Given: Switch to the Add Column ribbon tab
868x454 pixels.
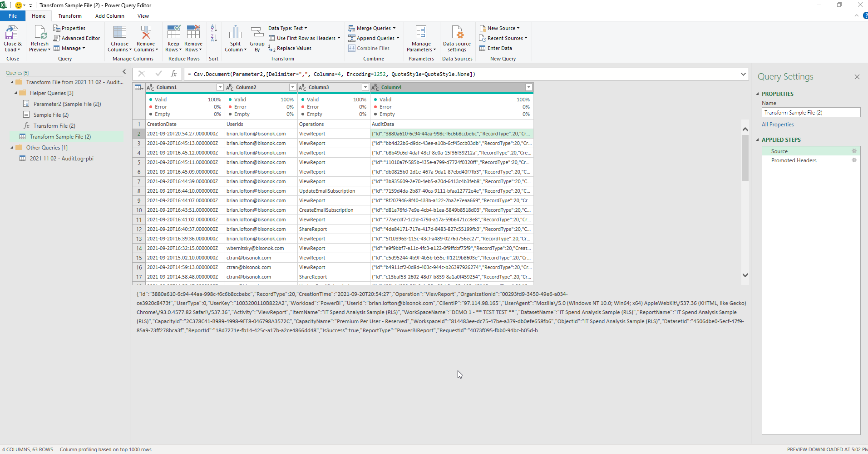Looking at the screenshot, I should [x=110, y=16].
